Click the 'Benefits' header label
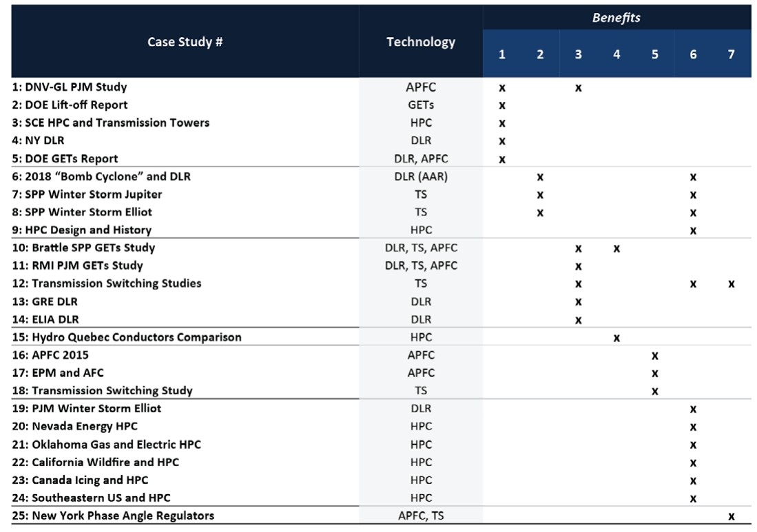 [616, 18]
